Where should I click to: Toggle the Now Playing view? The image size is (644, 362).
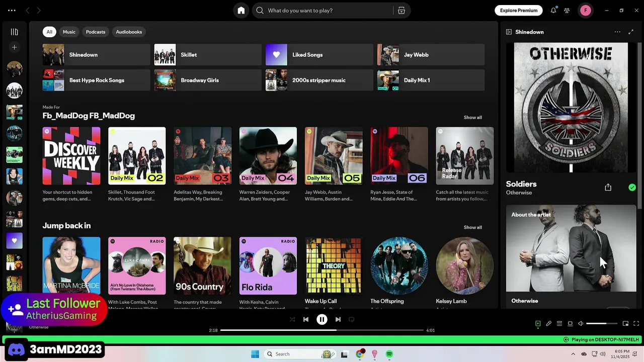[538, 324]
